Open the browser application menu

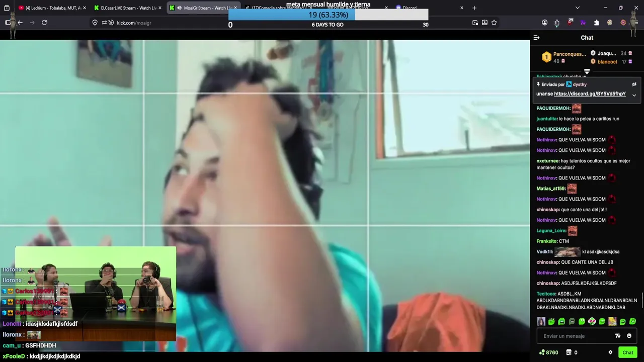[x=636, y=23]
